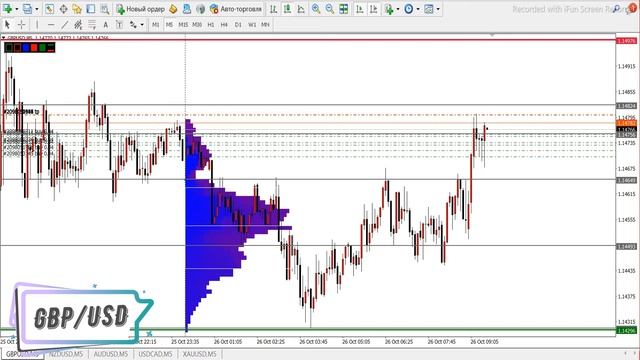Viewport: 640px width, 360px height.
Task: Switch timeframe to W1
Action: (252, 24)
